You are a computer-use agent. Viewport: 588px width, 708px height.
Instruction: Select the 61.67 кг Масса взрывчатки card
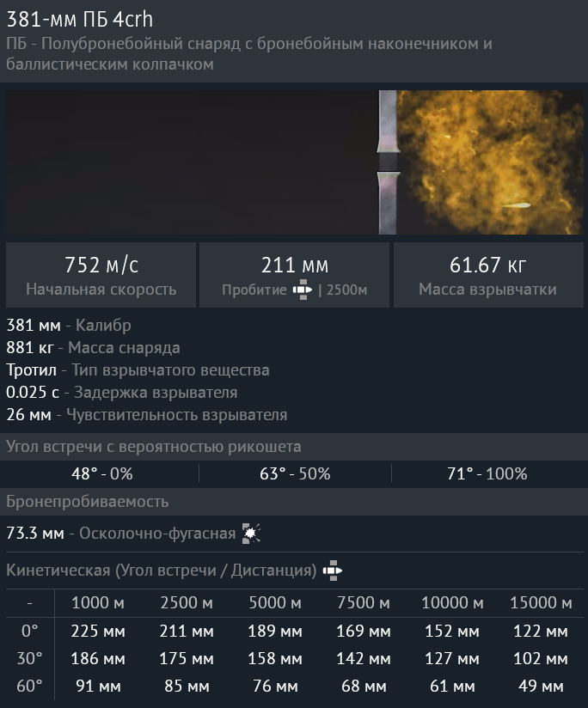click(x=487, y=275)
